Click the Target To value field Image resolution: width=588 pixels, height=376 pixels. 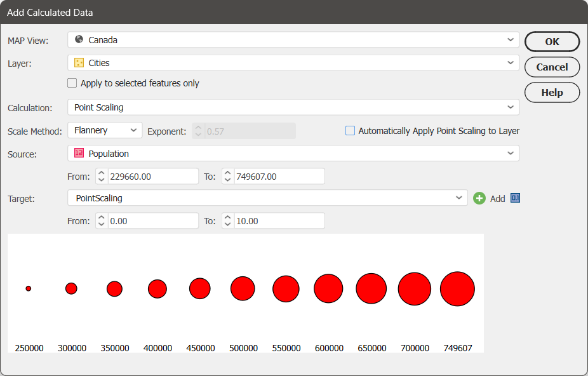[279, 221]
